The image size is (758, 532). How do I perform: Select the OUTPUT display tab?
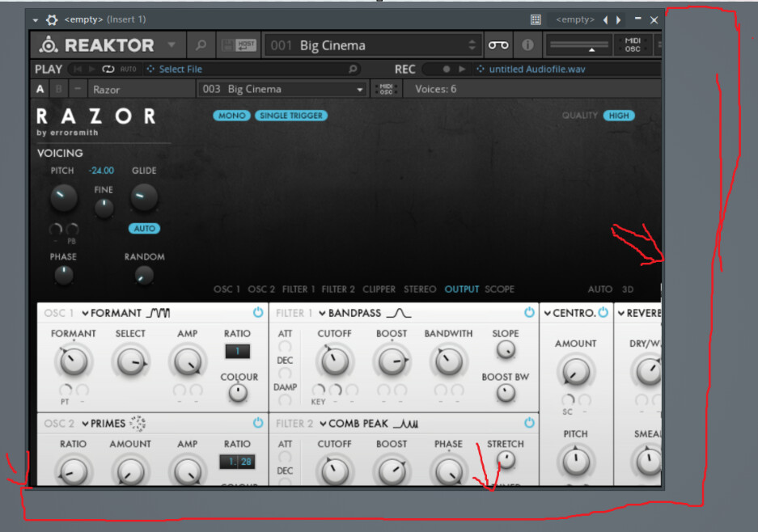pyautogui.click(x=462, y=289)
